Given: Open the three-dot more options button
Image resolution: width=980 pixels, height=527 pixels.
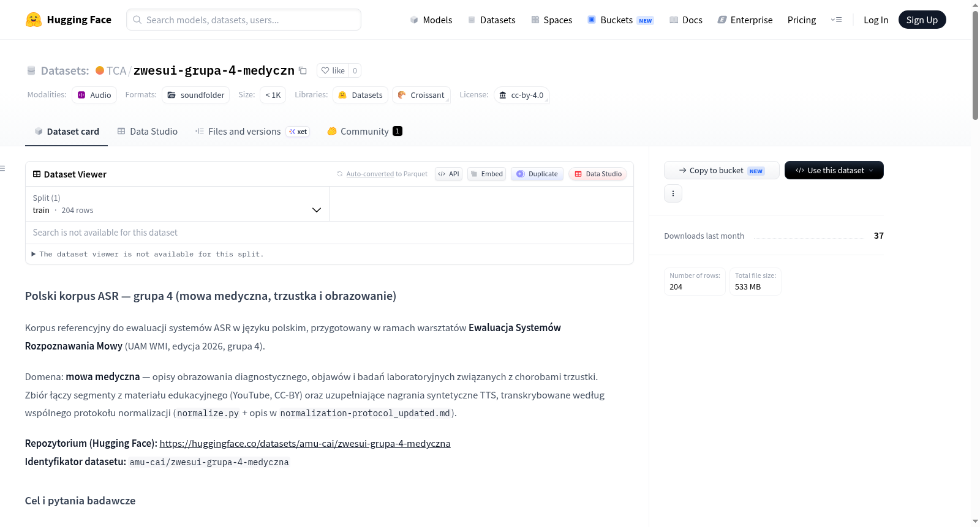Looking at the screenshot, I should click(x=673, y=193).
